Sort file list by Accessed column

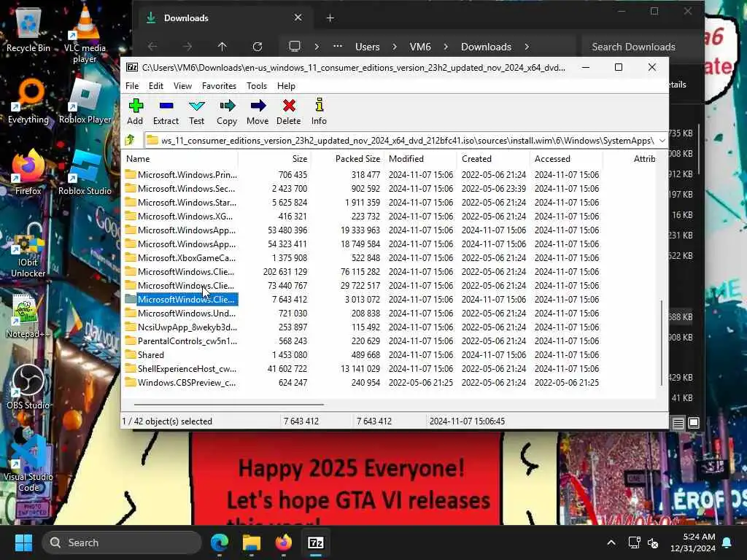566,158
